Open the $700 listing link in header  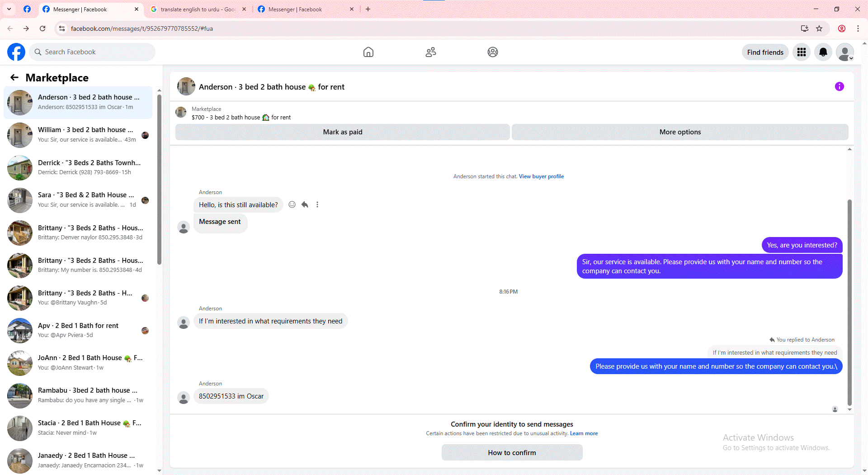pyautogui.click(x=241, y=117)
